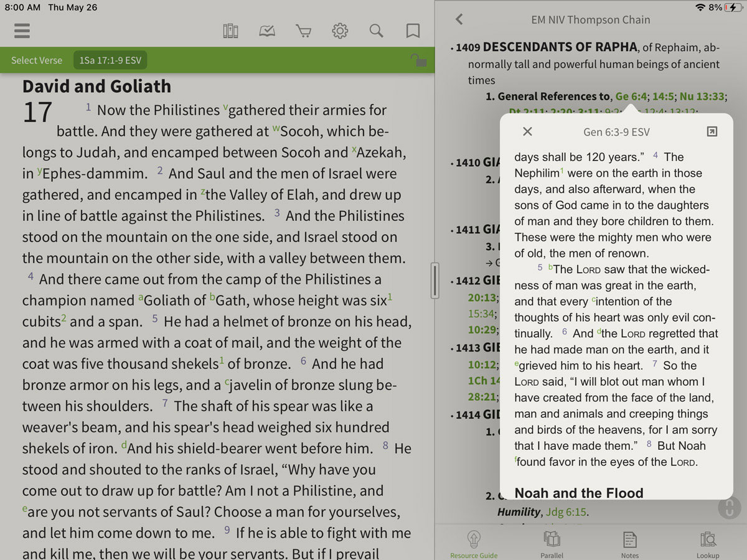Viewport: 747px width, 560px height.
Task: Open the Jdg 6:15 reference link
Action: pos(566,512)
